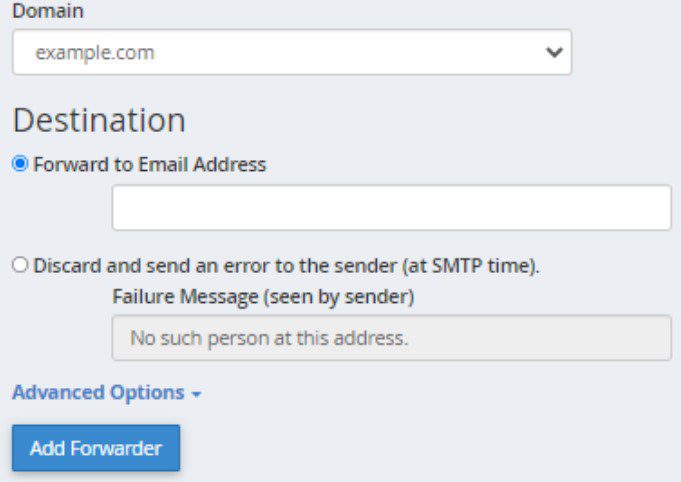Click the 'Failure Message (seen by sender)' label
The height and width of the screenshot is (482, 681).
pyautogui.click(x=263, y=296)
